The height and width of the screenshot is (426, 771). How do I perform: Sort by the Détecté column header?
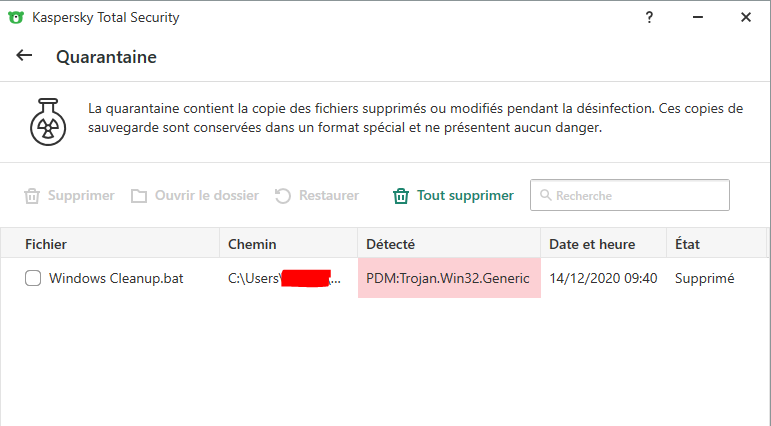[390, 244]
